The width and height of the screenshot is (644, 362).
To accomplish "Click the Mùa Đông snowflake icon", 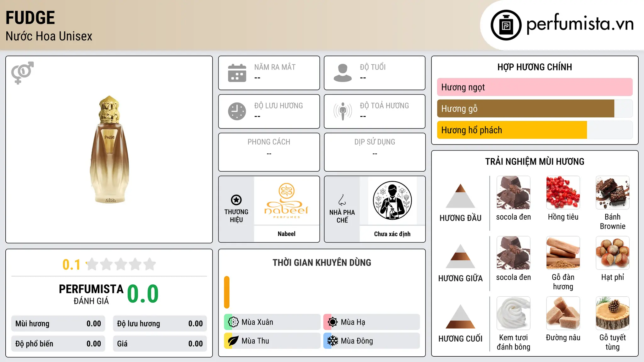I will point(333,341).
